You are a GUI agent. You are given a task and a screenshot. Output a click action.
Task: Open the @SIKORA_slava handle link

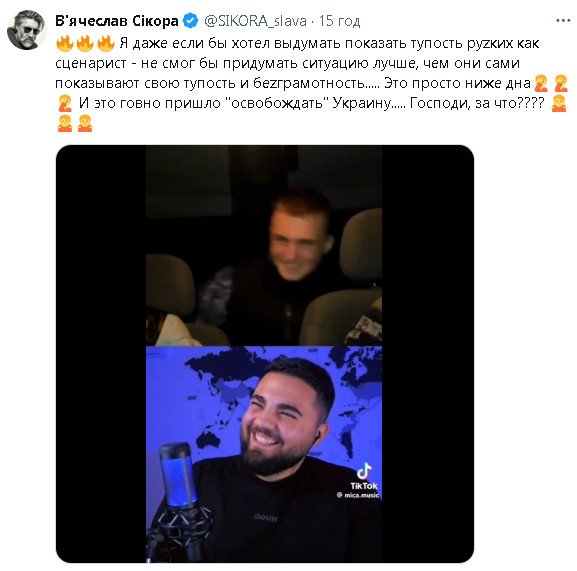tap(255, 21)
